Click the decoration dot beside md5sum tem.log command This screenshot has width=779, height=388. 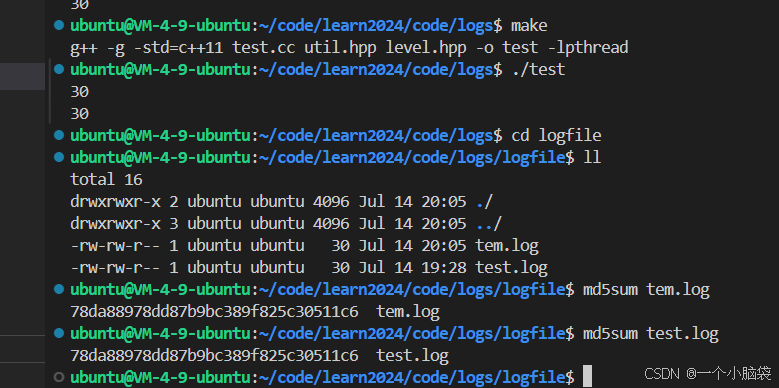(59, 289)
